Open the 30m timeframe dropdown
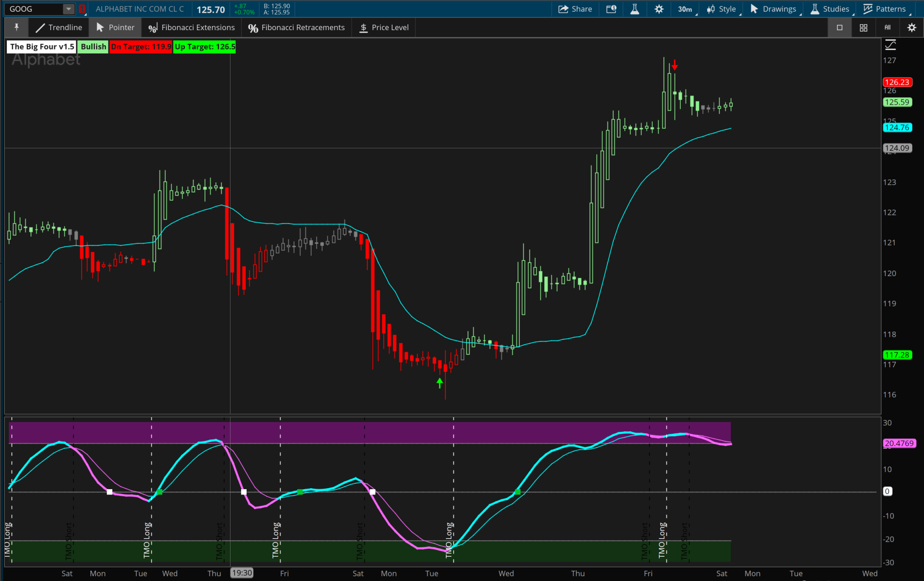The height and width of the screenshot is (581, 924). click(686, 9)
